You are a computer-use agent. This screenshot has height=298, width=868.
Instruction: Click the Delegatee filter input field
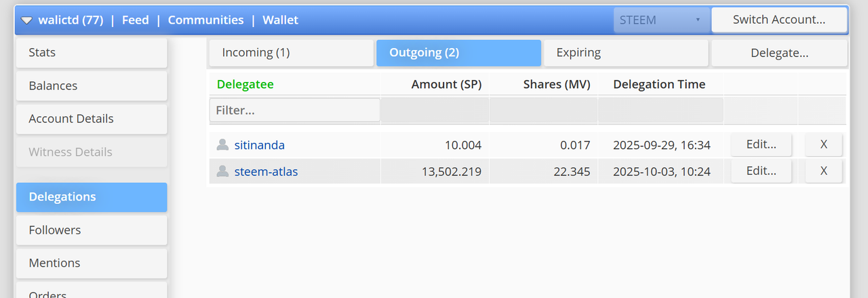294,110
